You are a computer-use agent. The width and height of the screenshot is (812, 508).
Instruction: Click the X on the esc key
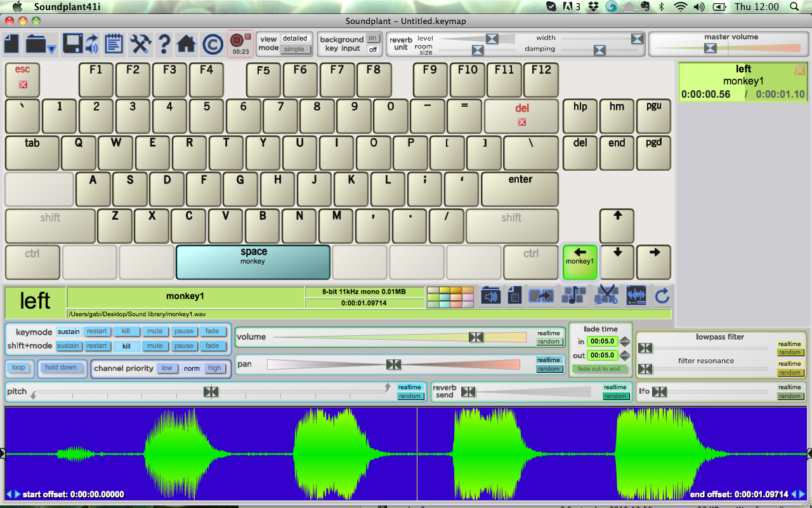coord(23,84)
